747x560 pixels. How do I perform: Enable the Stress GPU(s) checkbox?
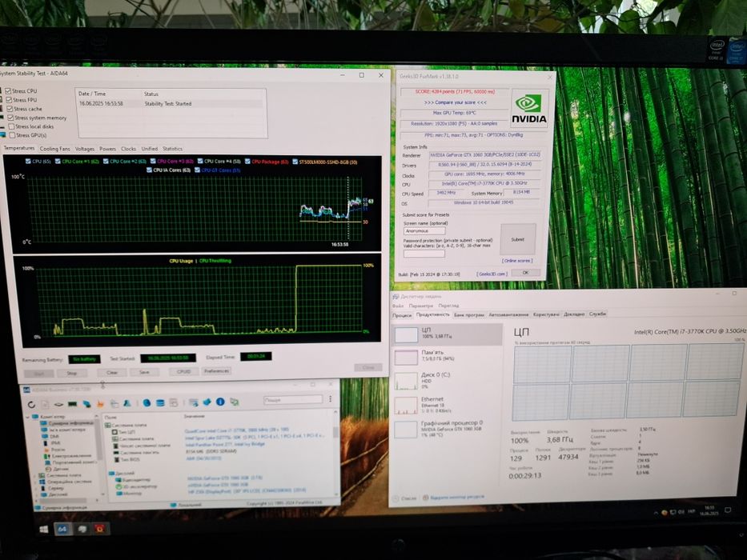[x=12, y=135]
